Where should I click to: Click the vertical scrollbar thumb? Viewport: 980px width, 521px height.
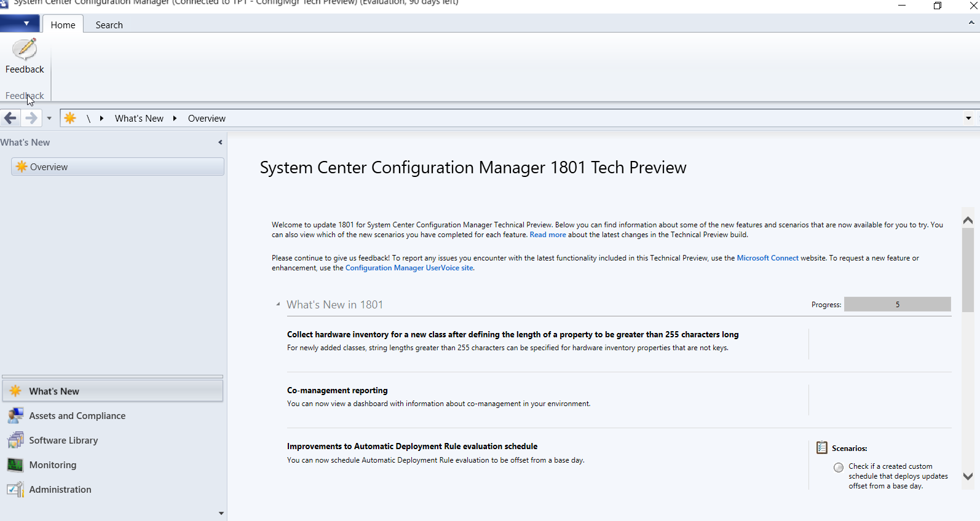click(968, 270)
